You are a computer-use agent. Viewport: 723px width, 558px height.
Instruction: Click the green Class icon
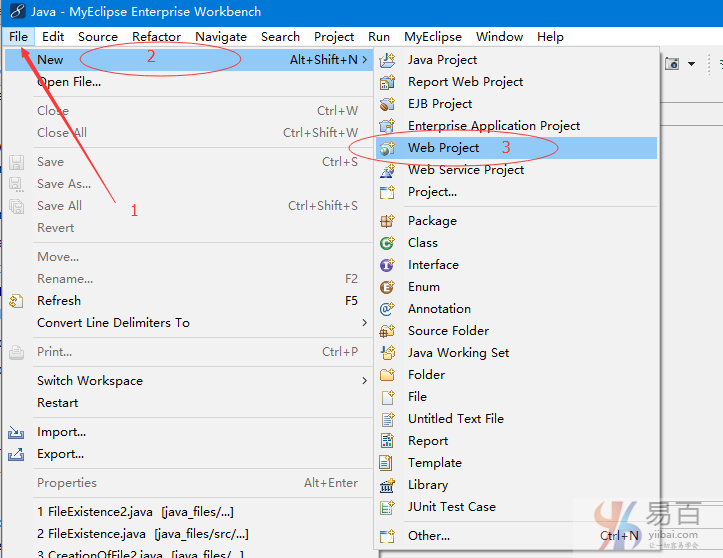point(388,243)
